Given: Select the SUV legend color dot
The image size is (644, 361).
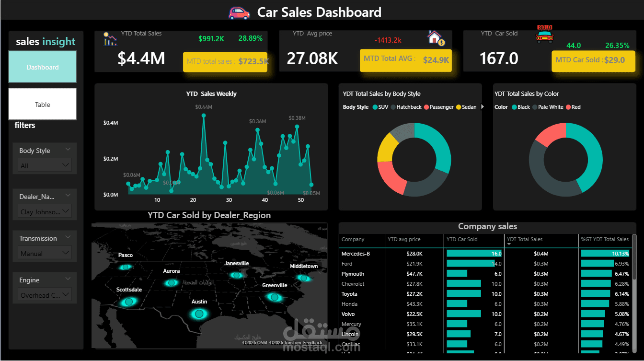Looking at the screenshot, I should (x=375, y=107).
